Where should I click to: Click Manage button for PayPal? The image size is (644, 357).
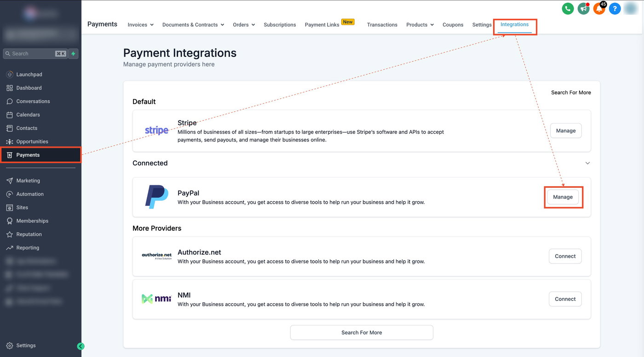(x=563, y=197)
